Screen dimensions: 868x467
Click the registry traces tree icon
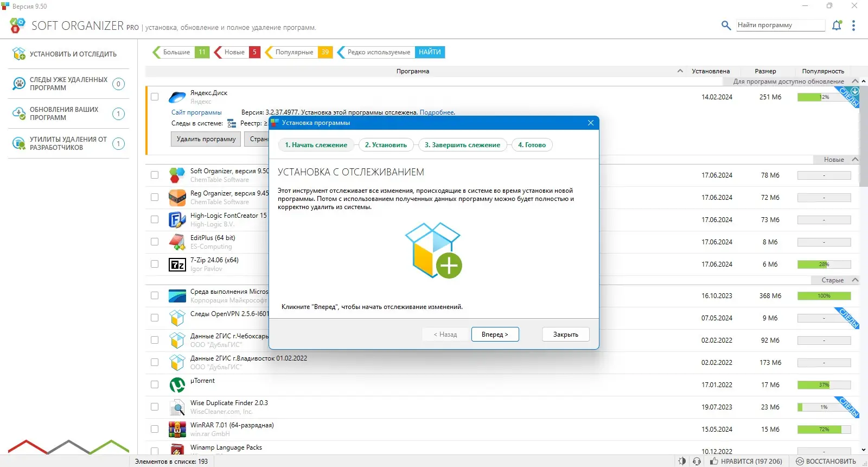[x=232, y=123]
